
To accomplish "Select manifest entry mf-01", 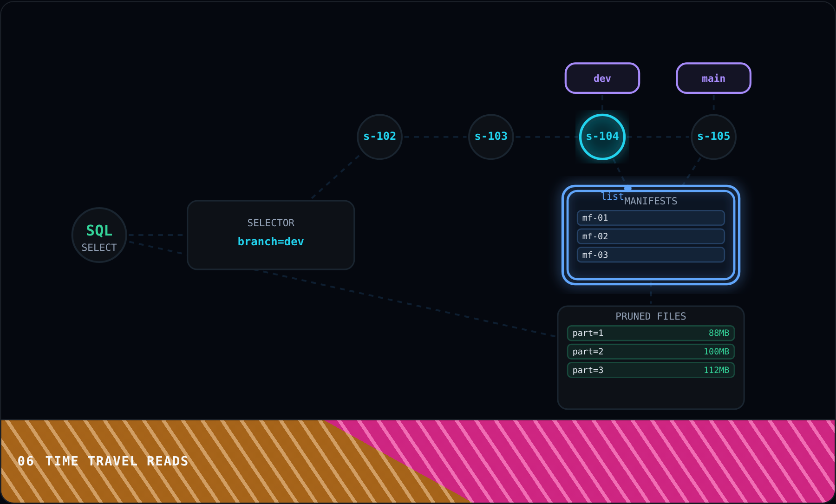I will point(651,218).
